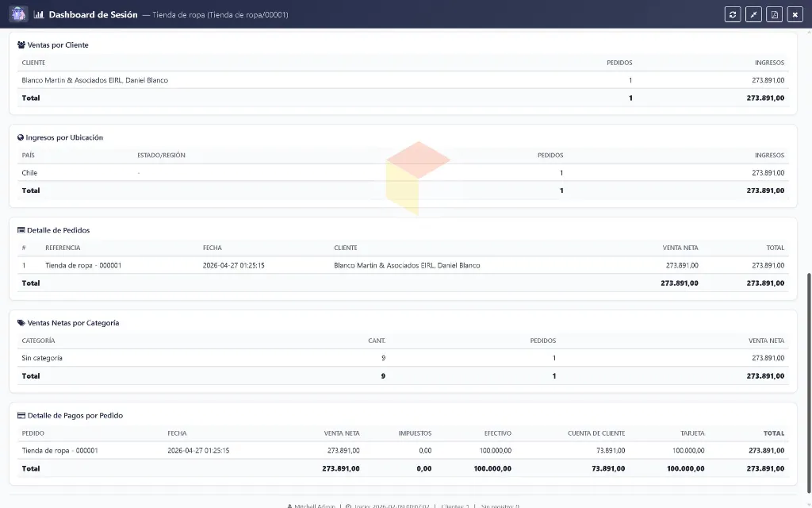Click the Total row label in payments table
Screen dimensions: 812x508
(x=31, y=468)
